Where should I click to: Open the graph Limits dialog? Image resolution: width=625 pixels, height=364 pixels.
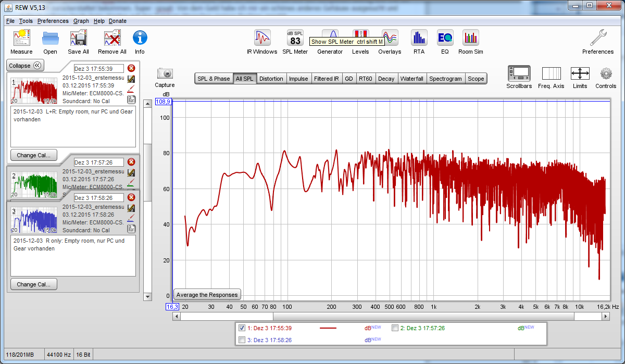580,73
